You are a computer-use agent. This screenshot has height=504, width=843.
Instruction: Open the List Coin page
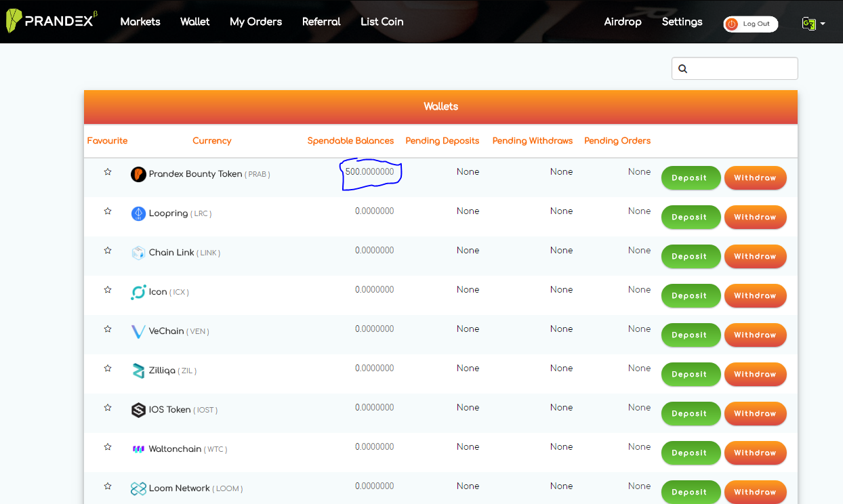tap(382, 22)
